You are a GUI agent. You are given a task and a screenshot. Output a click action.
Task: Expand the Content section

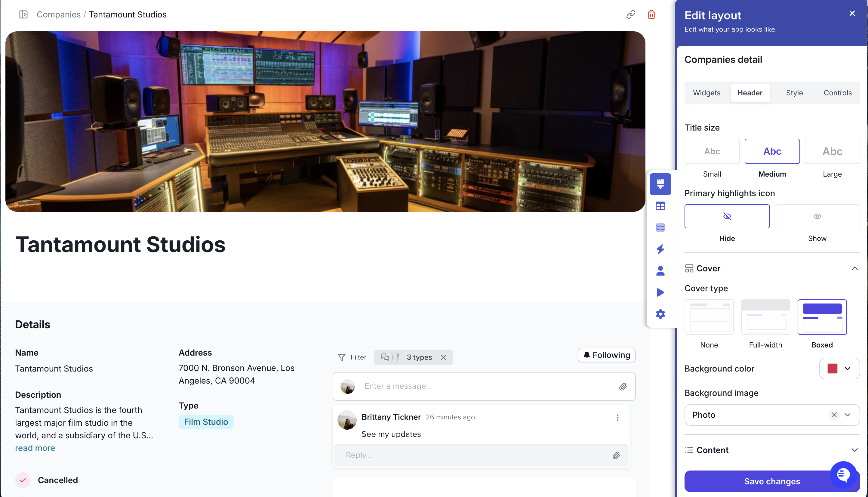click(x=854, y=450)
